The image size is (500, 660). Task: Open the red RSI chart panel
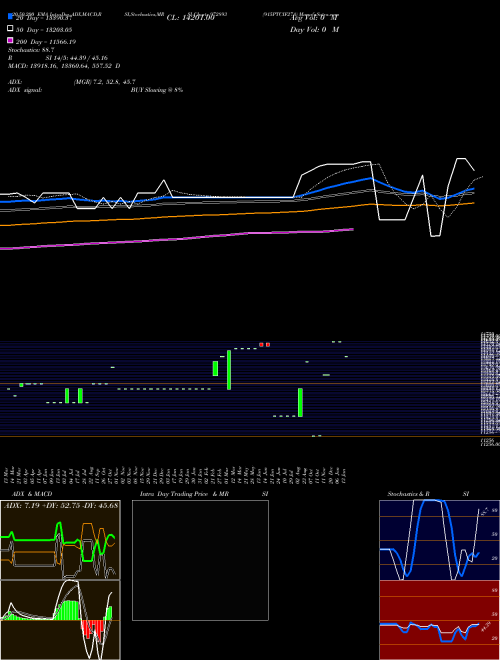[x=439, y=620]
